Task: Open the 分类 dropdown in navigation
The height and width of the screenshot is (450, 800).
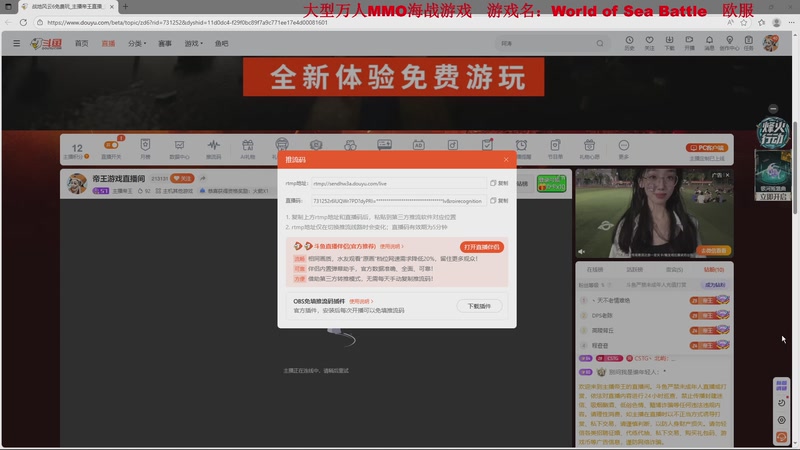Action: [137, 43]
